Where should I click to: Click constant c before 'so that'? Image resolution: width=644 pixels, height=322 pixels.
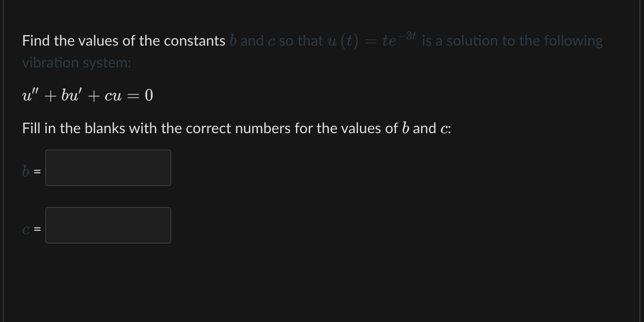[x=271, y=42]
